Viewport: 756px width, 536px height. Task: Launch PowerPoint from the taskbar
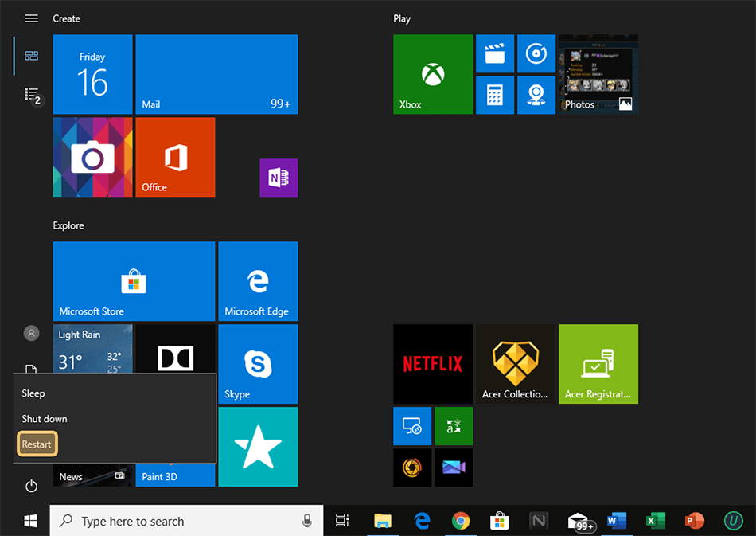coord(694,521)
